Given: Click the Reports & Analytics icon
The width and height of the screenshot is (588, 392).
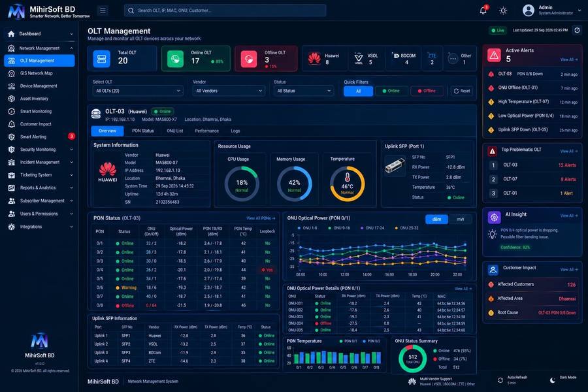Looking at the screenshot, I should click(12, 188).
